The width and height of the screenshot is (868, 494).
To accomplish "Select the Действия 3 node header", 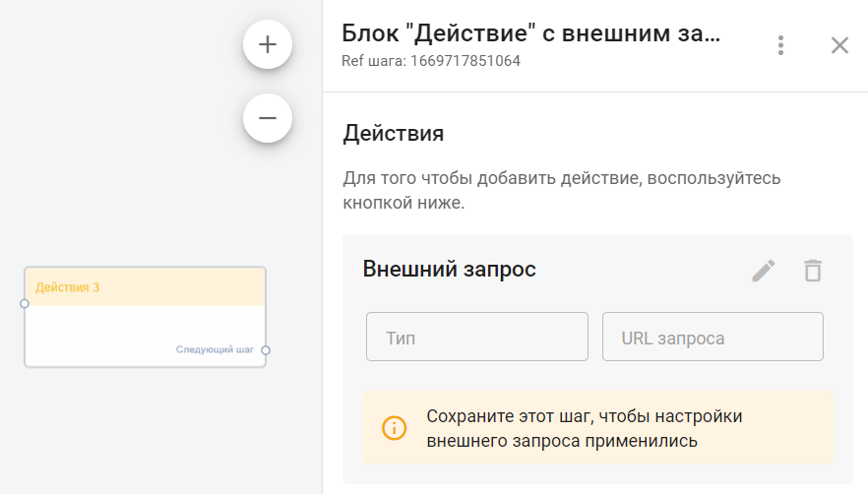I will (145, 287).
